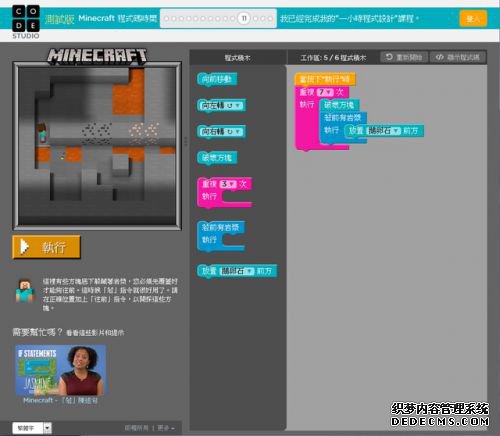Screen dimensions: 500x436
Task: Click the orange 執行 run button
Action: 46,247
